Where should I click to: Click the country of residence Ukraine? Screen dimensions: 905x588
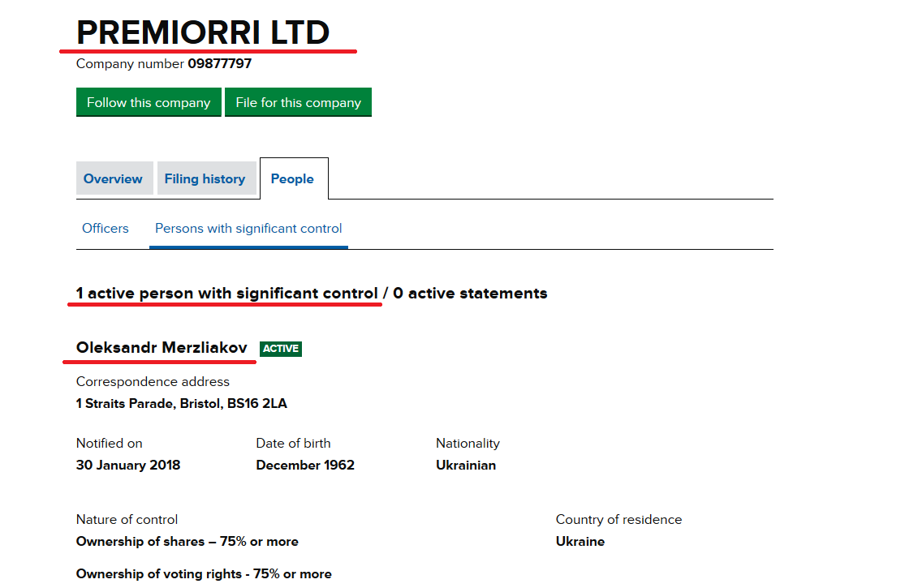tap(580, 541)
